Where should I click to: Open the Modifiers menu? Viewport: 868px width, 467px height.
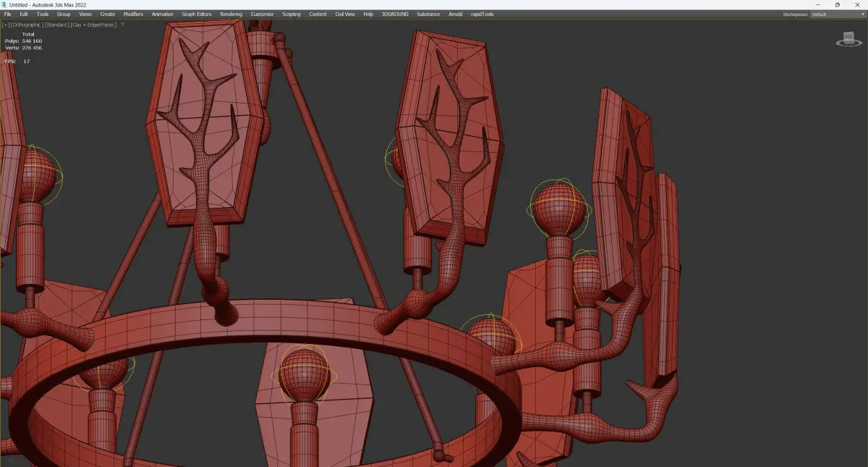(133, 14)
